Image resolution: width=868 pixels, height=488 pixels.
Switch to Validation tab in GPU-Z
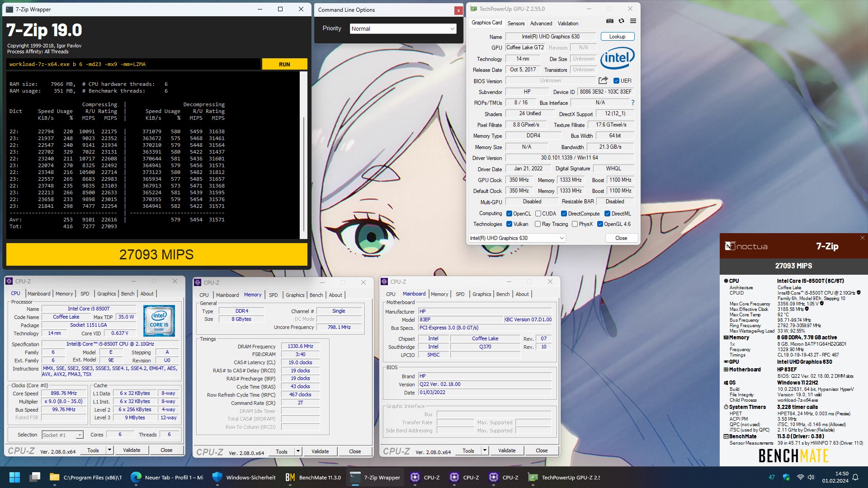pos(568,23)
